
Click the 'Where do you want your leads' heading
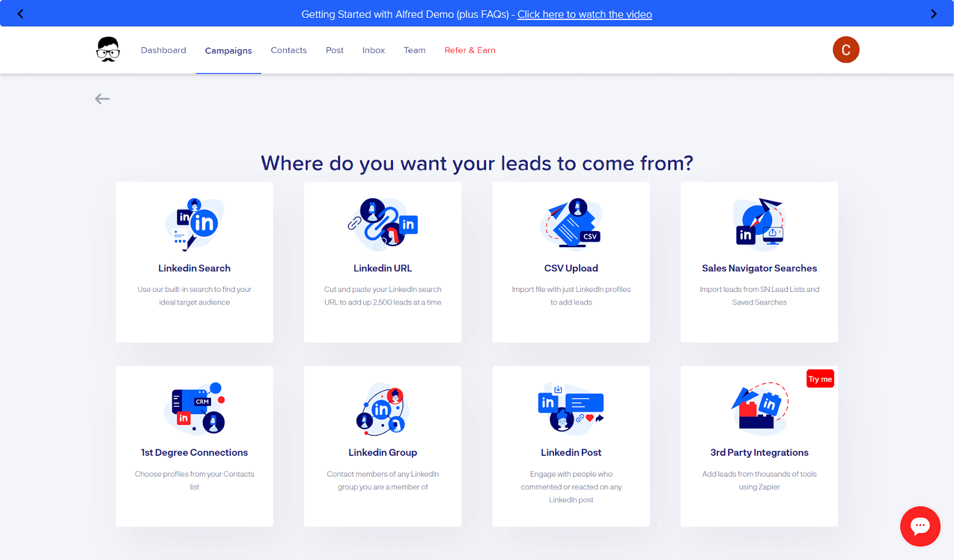[477, 163]
